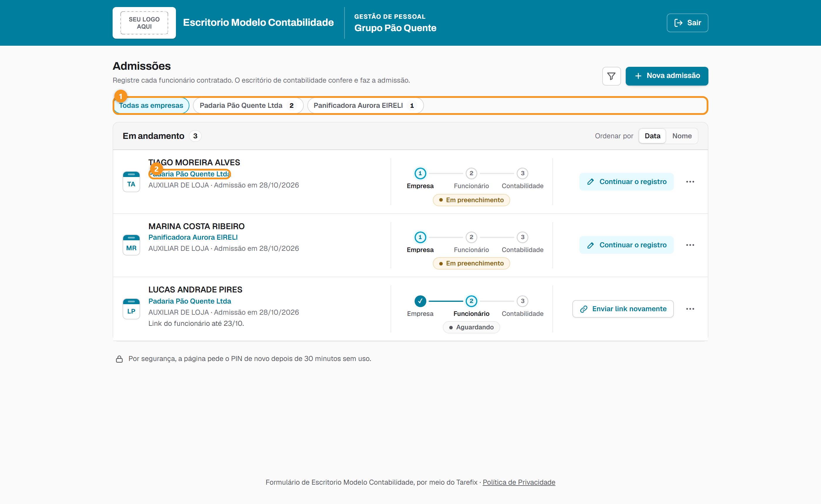Click the SEU LOGO AQUI placeholder
The image size is (821, 504).
pyautogui.click(x=144, y=23)
